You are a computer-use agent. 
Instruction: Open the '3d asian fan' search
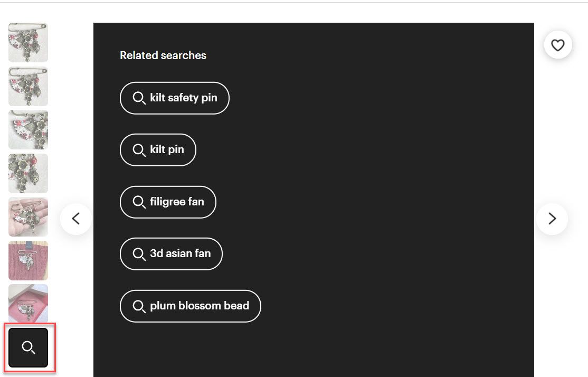pos(180,253)
